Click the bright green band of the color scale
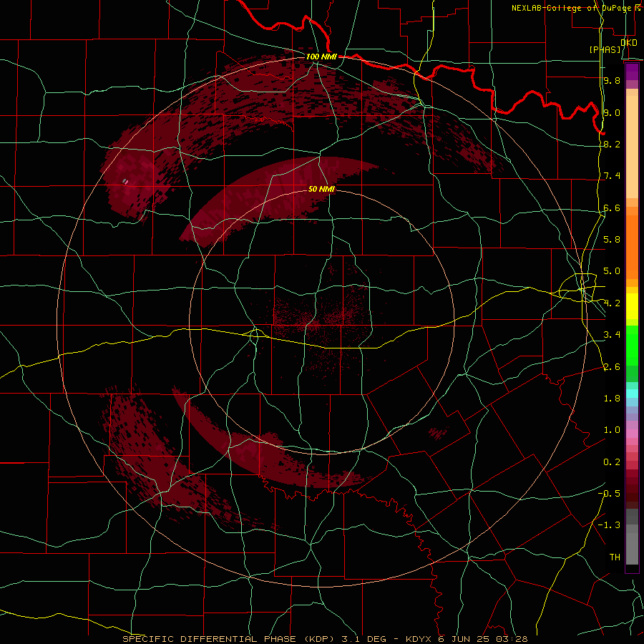644x644 pixels. pyautogui.click(x=632, y=345)
